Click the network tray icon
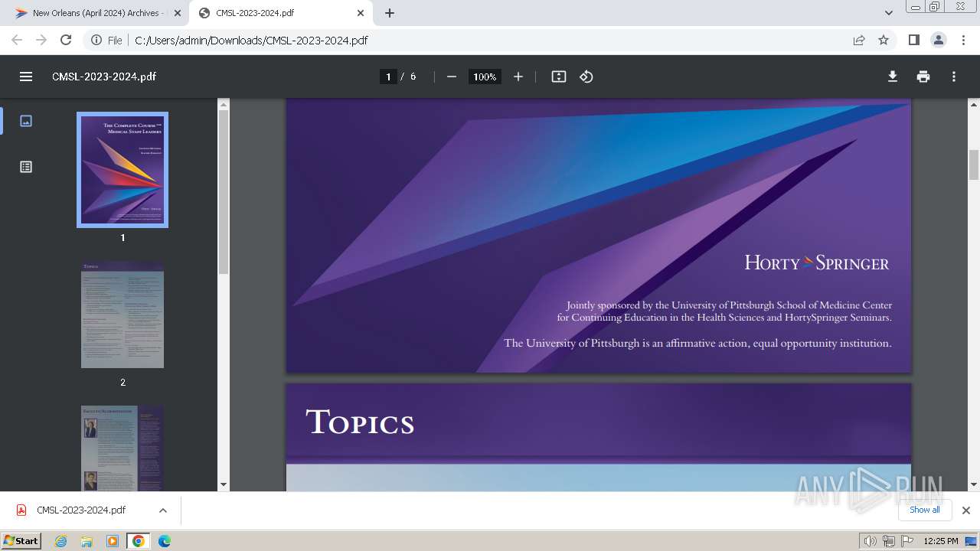The width and height of the screenshot is (980, 551). (889, 541)
